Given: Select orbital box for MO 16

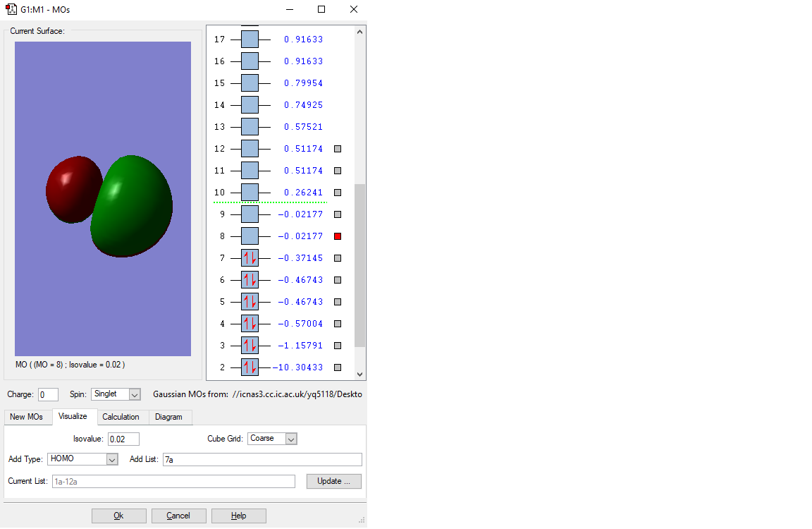Looking at the screenshot, I should pos(250,61).
